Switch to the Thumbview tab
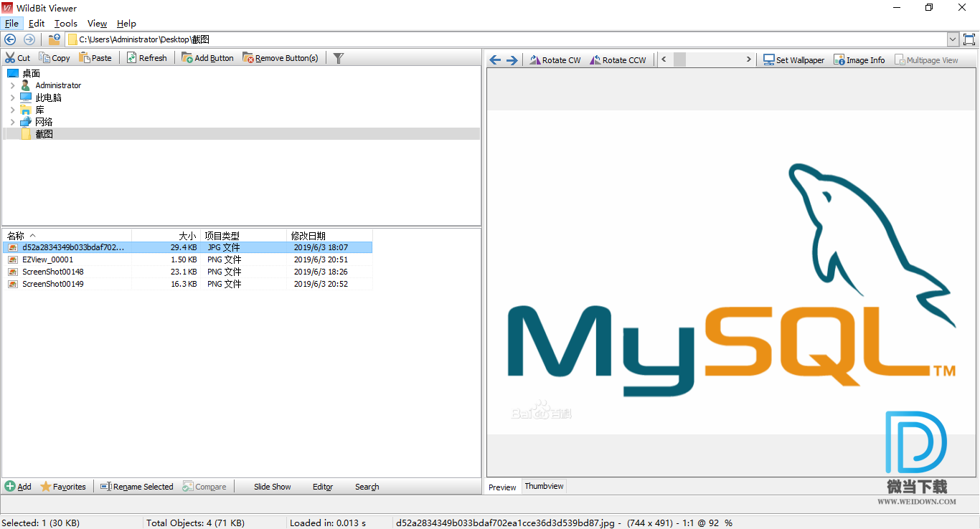Viewport: 980px width, 529px height. point(544,486)
